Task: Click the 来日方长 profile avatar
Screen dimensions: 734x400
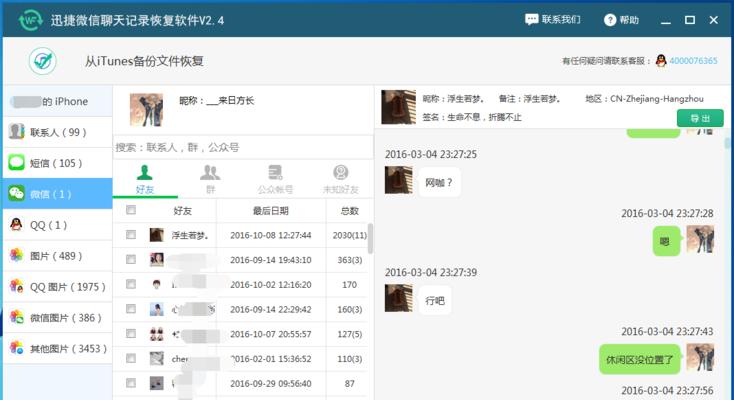Action: point(147,110)
